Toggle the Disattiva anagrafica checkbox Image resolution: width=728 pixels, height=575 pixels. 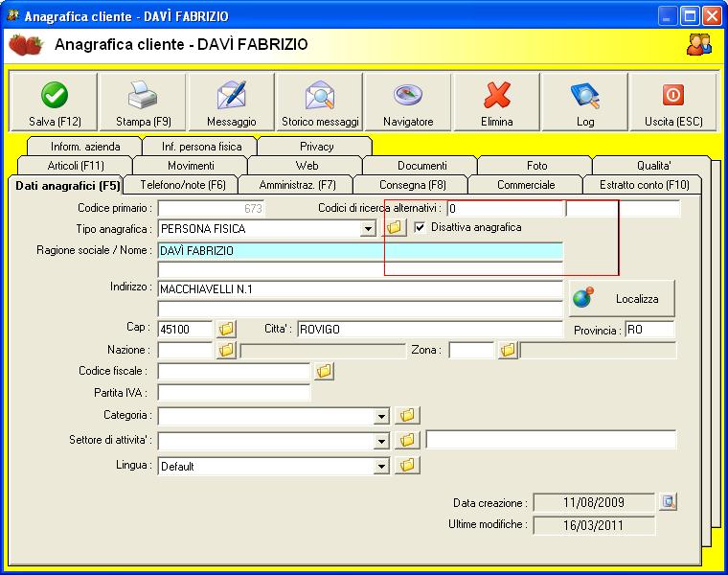pyautogui.click(x=420, y=228)
